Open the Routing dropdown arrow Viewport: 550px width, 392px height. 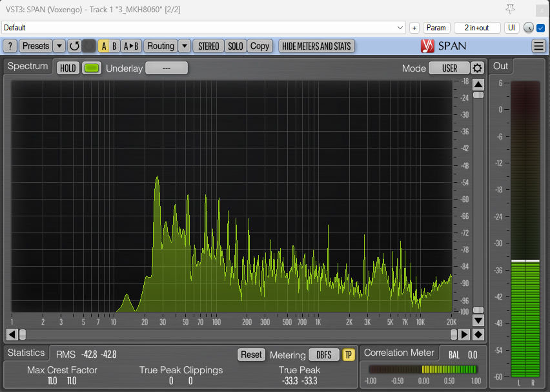(184, 46)
